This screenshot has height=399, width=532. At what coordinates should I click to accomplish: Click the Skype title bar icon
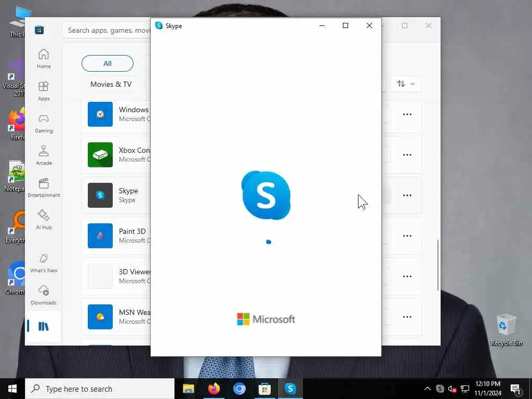tap(159, 25)
